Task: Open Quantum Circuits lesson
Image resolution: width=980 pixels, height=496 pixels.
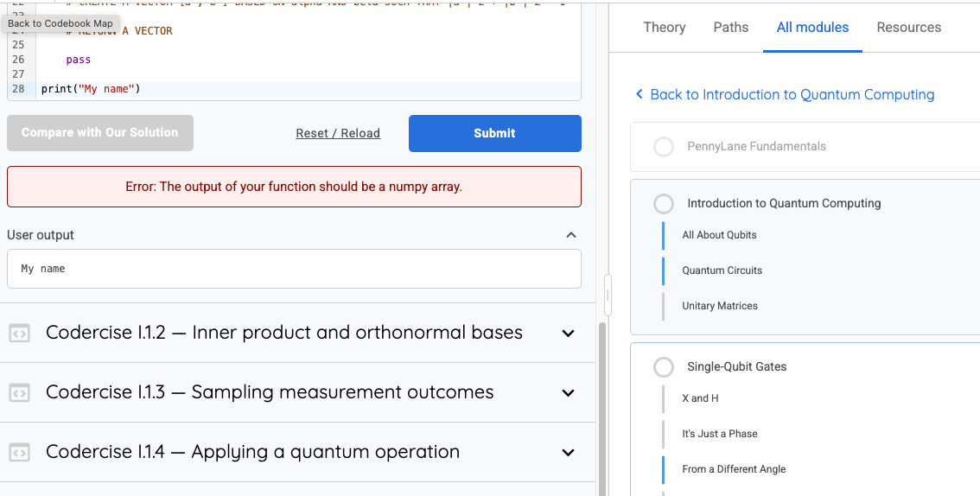Action: [722, 270]
